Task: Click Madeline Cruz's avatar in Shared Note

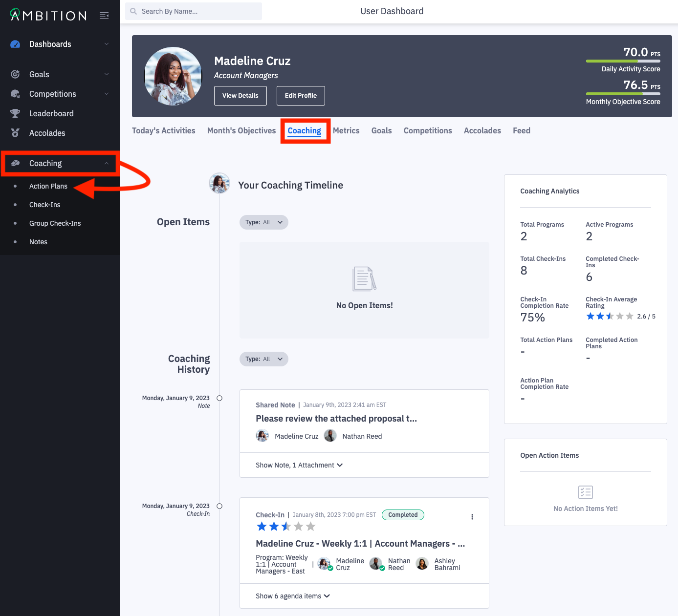Action: pos(262,436)
